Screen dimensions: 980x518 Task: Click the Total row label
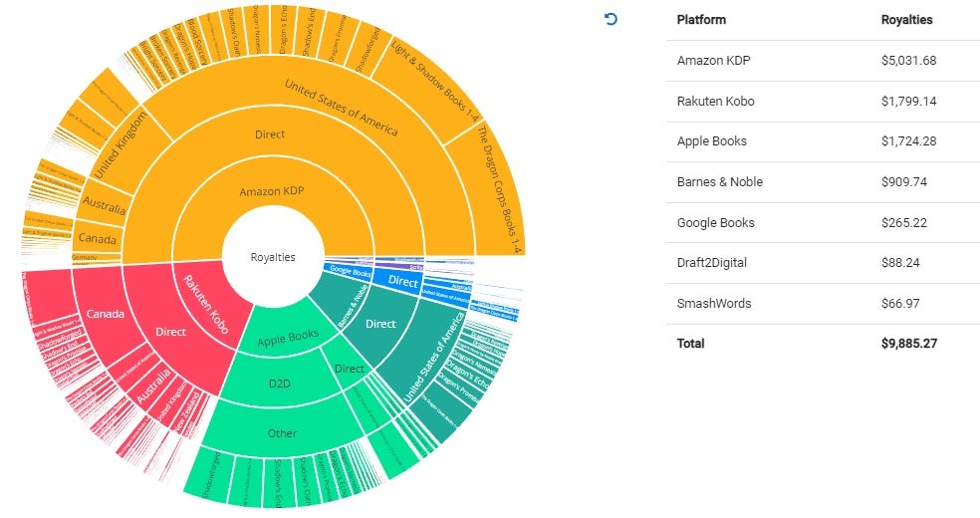coord(690,343)
